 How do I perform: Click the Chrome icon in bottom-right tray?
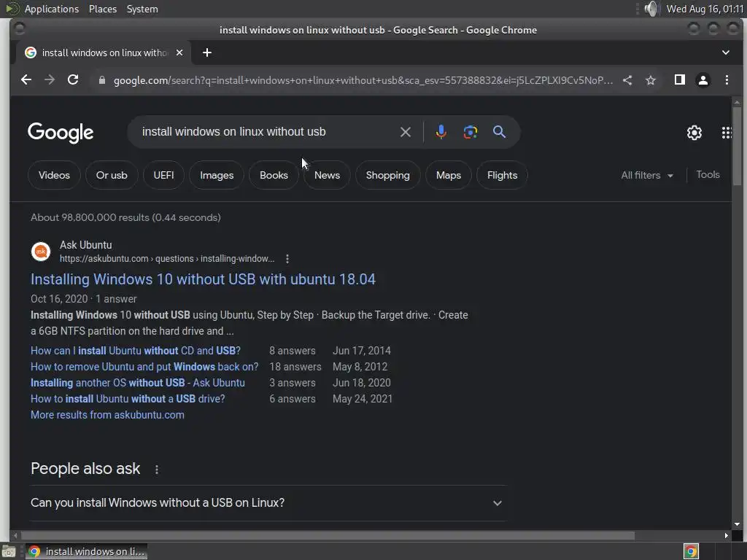coord(691,551)
